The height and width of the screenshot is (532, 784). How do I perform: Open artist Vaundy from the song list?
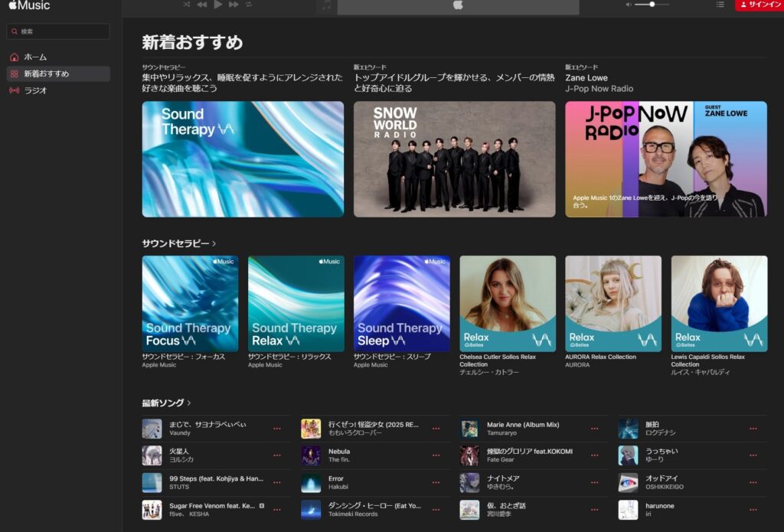coord(179,433)
